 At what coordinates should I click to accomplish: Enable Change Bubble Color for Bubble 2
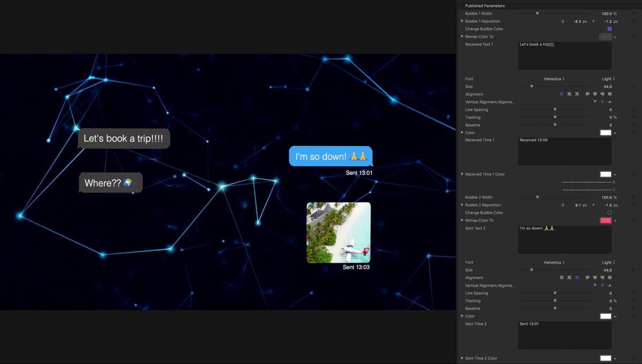pos(609,212)
